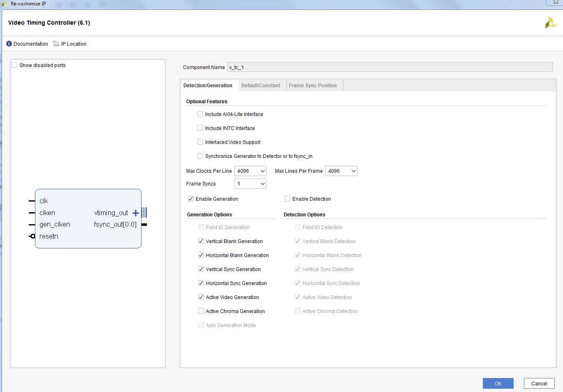This screenshot has width=563, height=392.
Task: Expand the vtiming_out bus plus icon
Action: (x=136, y=213)
